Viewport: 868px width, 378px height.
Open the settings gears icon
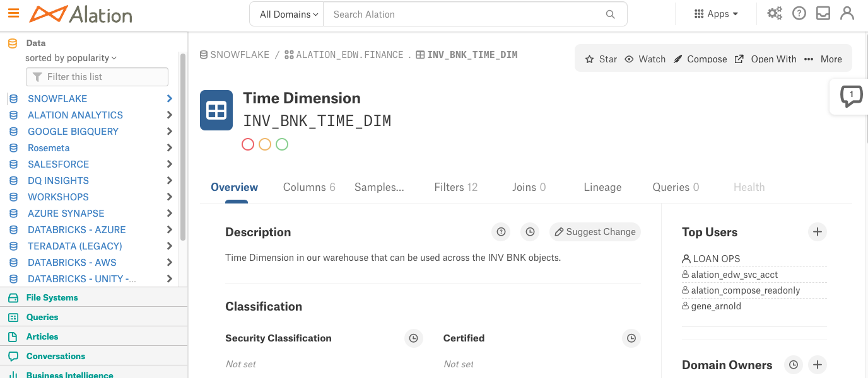pyautogui.click(x=775, y=13)
